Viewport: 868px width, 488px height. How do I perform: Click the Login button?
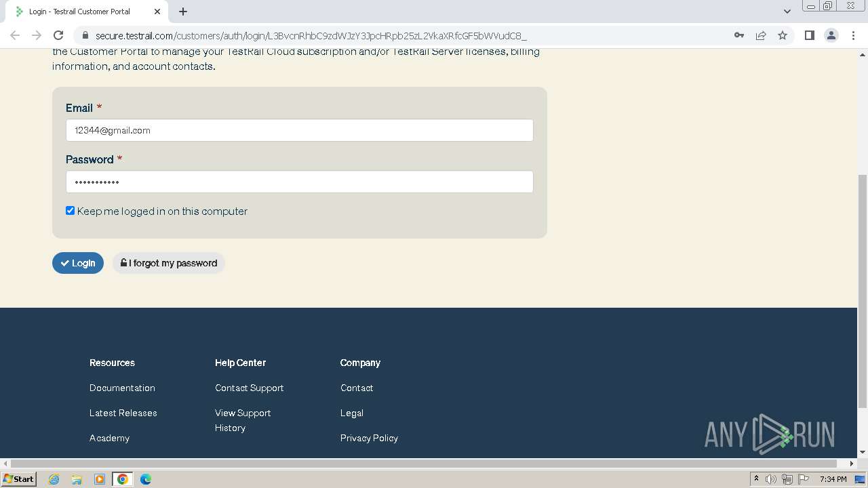[x=78, y=263]
